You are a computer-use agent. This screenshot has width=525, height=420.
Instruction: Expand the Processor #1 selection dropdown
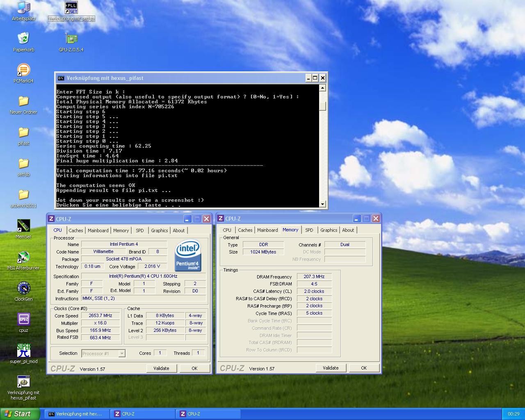coord(122,353)
